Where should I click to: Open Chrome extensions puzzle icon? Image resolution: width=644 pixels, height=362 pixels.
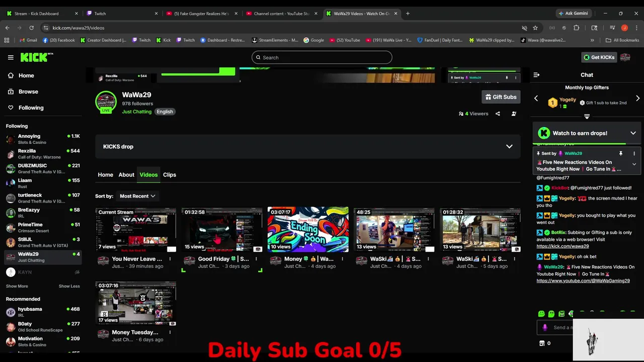point(577,28)
